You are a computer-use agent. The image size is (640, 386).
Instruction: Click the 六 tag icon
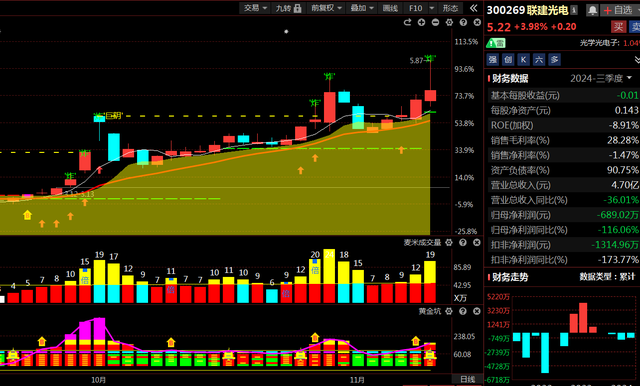(x=539, y=60)
